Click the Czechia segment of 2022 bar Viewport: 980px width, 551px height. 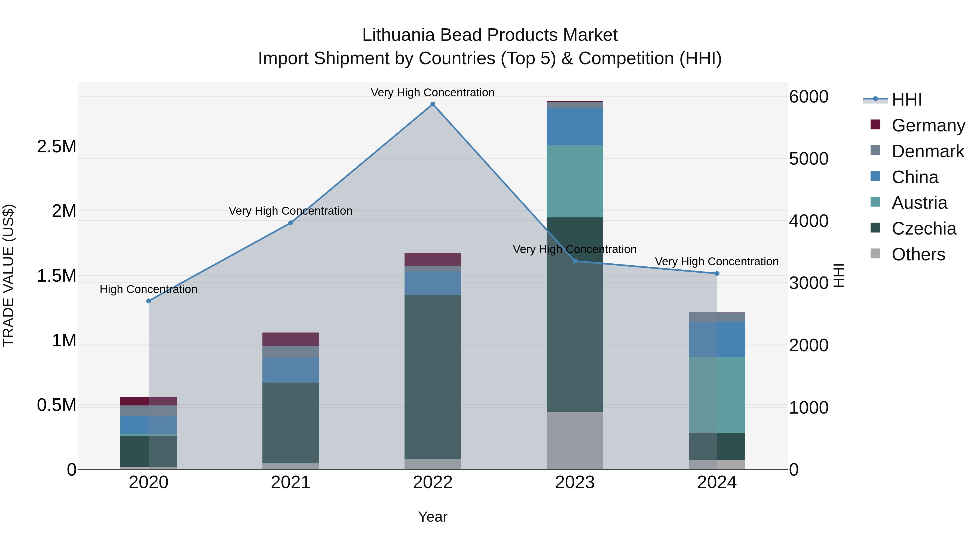point(433,377)
